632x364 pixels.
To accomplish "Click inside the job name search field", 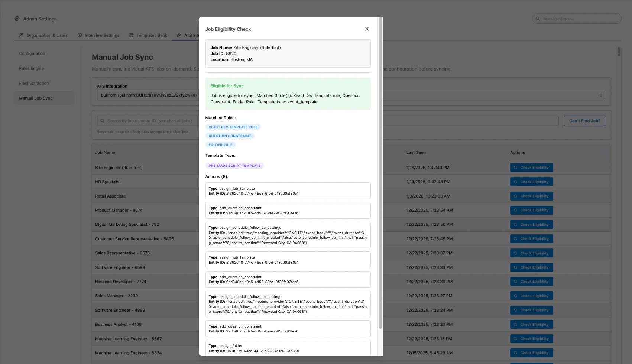I will (167, 120).
